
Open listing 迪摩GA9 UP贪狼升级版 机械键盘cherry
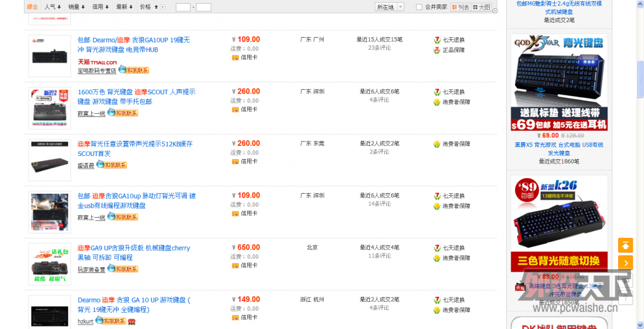click(x=134, y=253)
